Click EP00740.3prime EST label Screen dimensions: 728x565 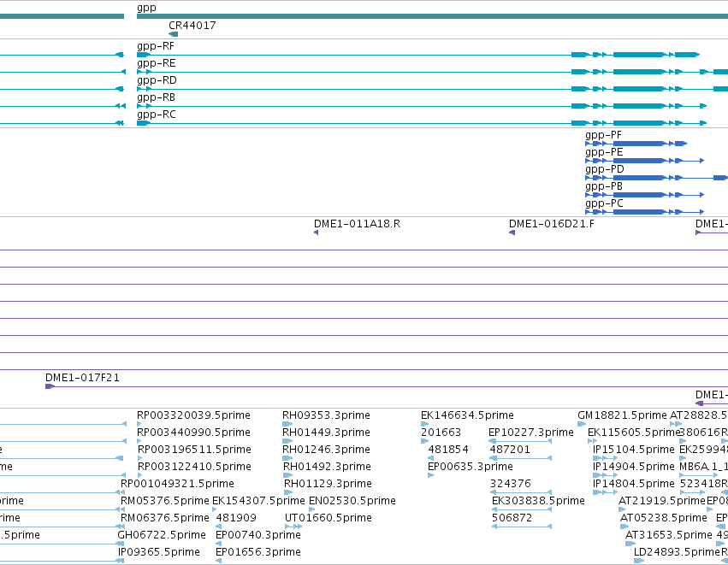coord(258,535)
